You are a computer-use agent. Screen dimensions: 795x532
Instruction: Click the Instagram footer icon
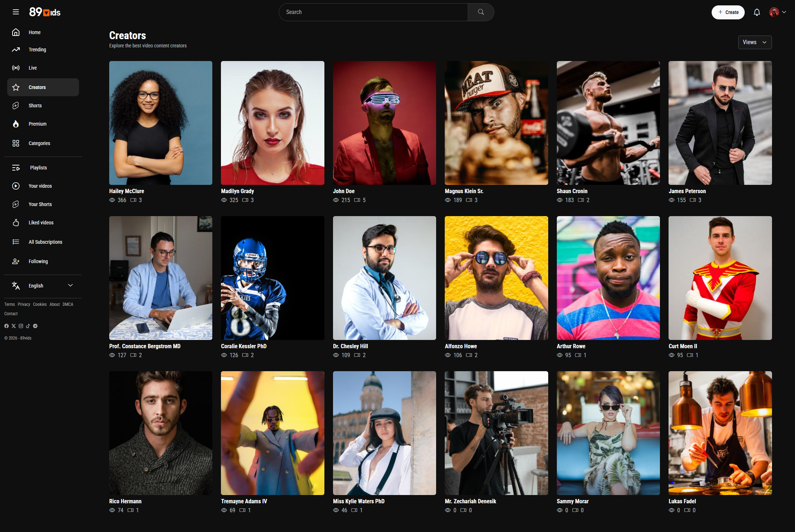click(x=21, y=326)
